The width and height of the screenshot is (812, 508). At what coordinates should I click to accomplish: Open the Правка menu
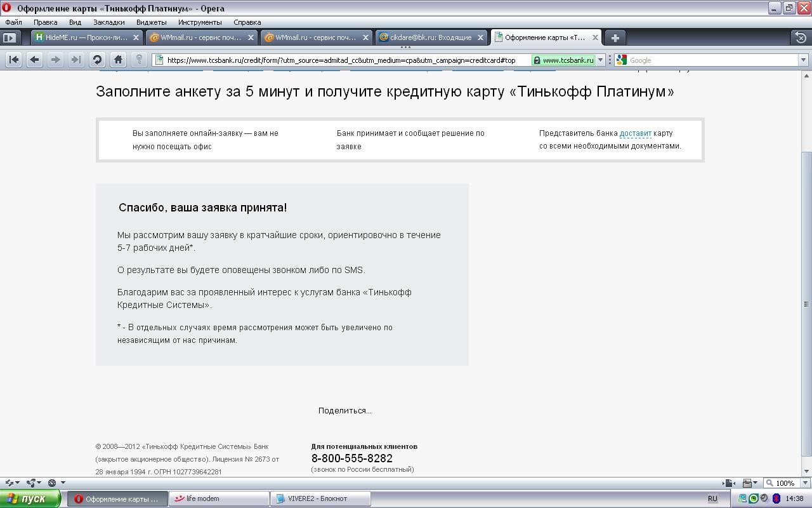click(46, 22)
